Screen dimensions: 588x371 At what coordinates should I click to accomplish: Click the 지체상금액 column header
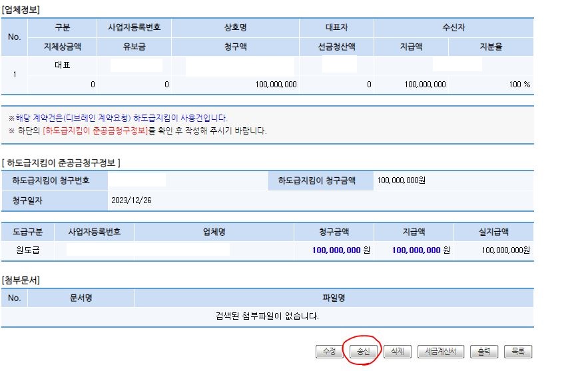[62, 47]
